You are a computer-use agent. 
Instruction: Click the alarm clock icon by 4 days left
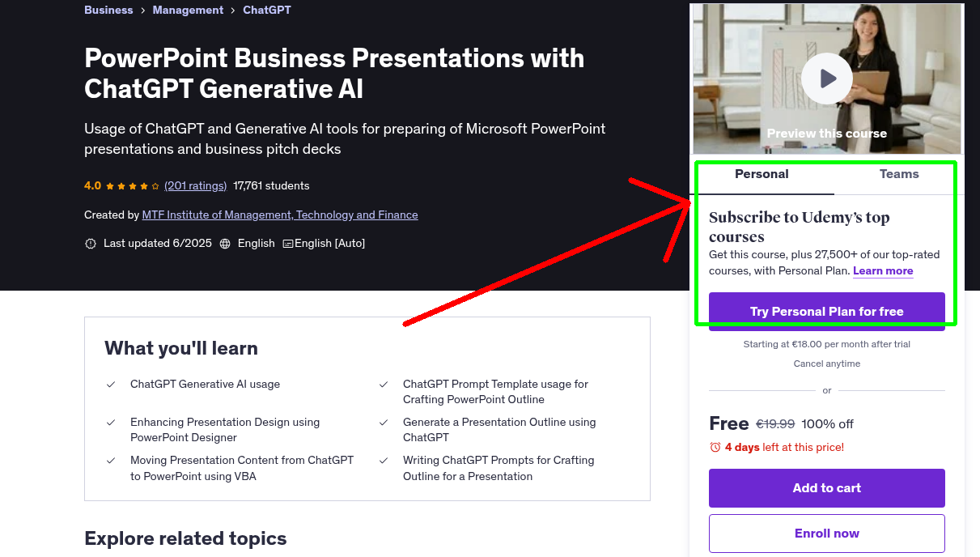tap(715, 447)
